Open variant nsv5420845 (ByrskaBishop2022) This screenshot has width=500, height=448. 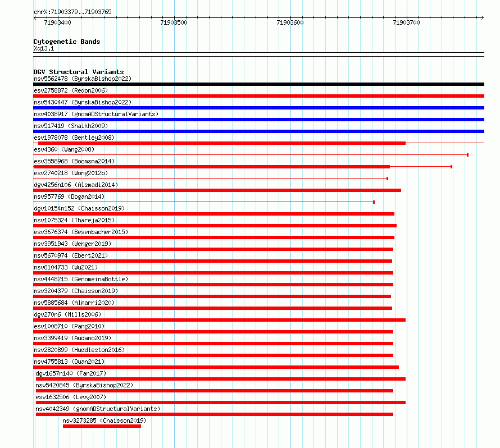pos(84,385)
